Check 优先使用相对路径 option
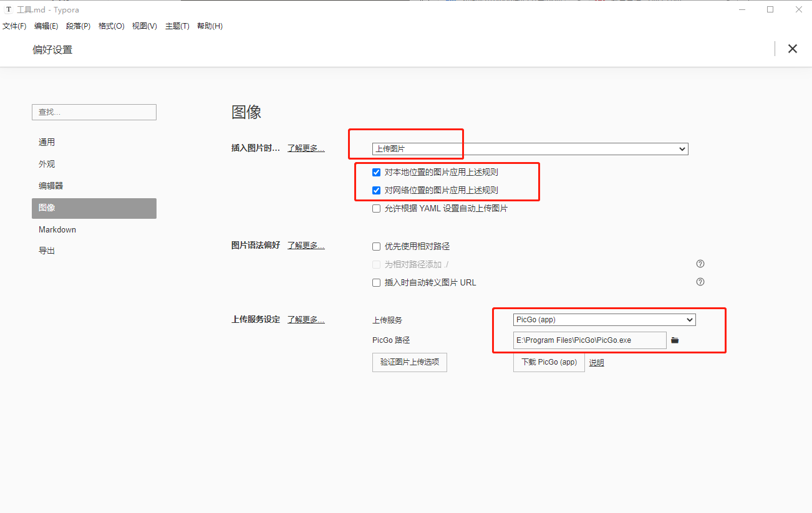Viewport: 812px width, 513px height. click(376, 246)
